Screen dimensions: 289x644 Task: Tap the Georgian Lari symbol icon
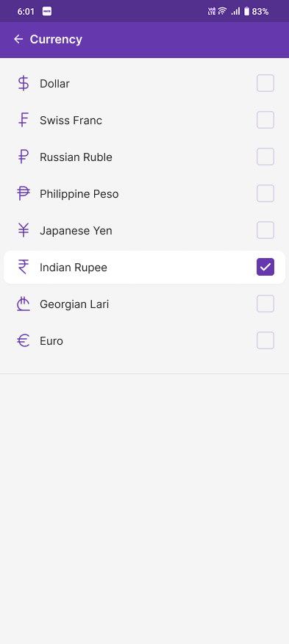(x=24, y=304)
